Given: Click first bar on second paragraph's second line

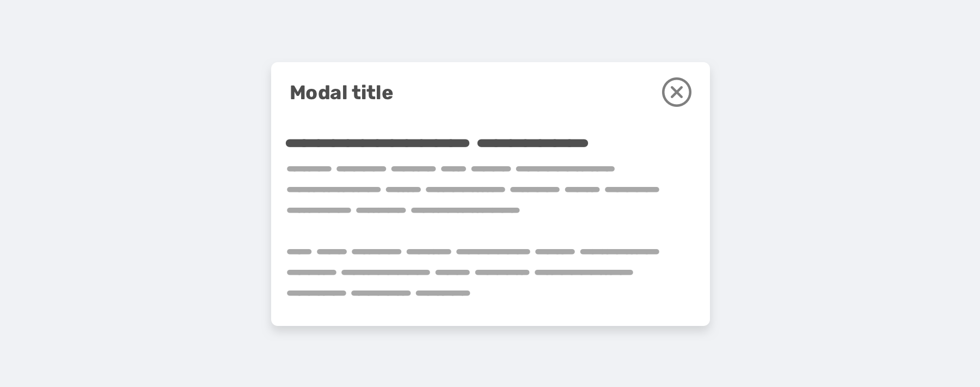Looking at the screenshot, I should 311,273.
